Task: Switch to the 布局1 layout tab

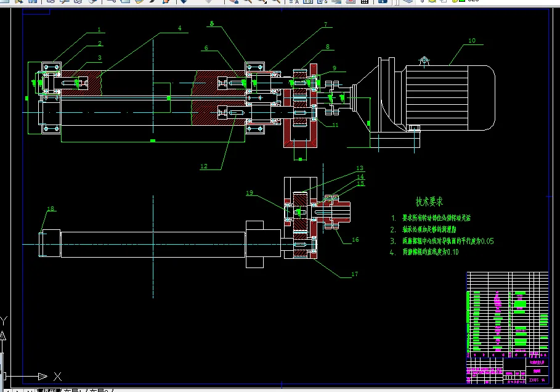Action: click(x=75, y=390)
